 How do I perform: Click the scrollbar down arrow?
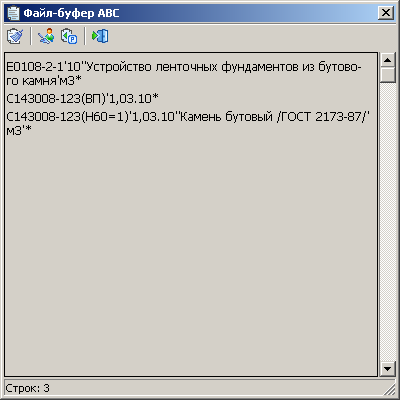click(x=387, y=369)
